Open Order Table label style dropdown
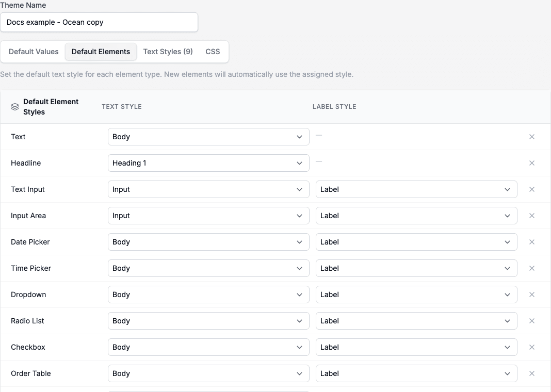Screen dimensions: 551x392 416,373
